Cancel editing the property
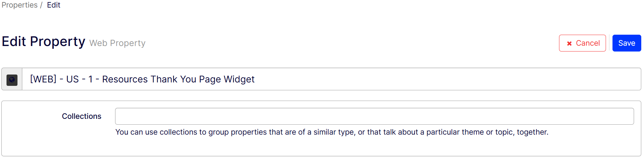Screen dimensions: 644x159 [x=582, y=43]
